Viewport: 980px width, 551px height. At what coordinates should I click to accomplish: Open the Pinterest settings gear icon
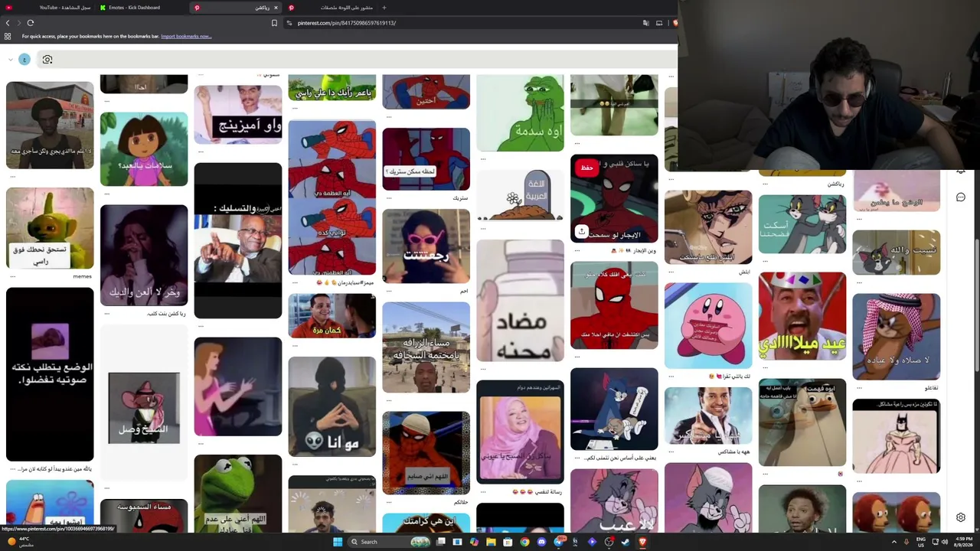[x=961, y=517]
